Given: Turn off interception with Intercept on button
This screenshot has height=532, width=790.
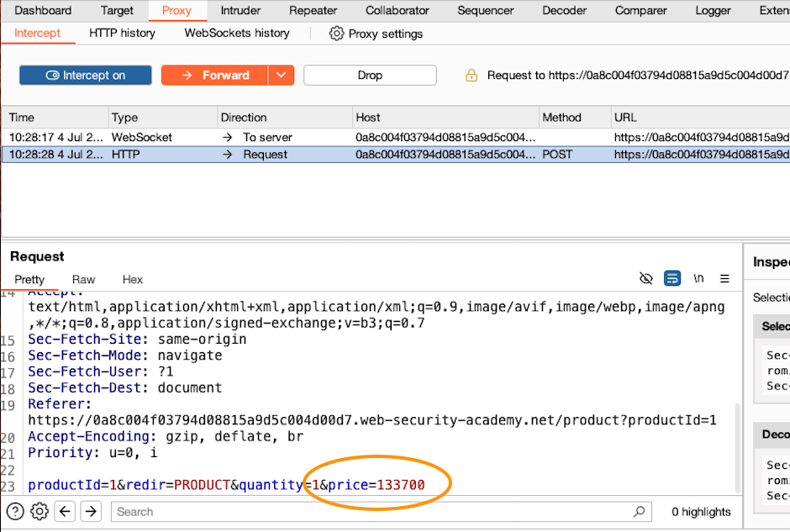Looking at the screenshot, I should coord(85,75).
